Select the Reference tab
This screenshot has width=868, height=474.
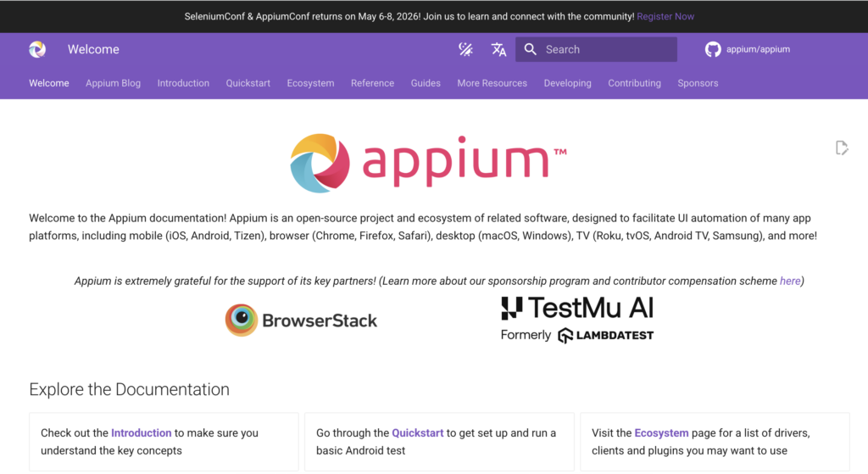[373, 83]
